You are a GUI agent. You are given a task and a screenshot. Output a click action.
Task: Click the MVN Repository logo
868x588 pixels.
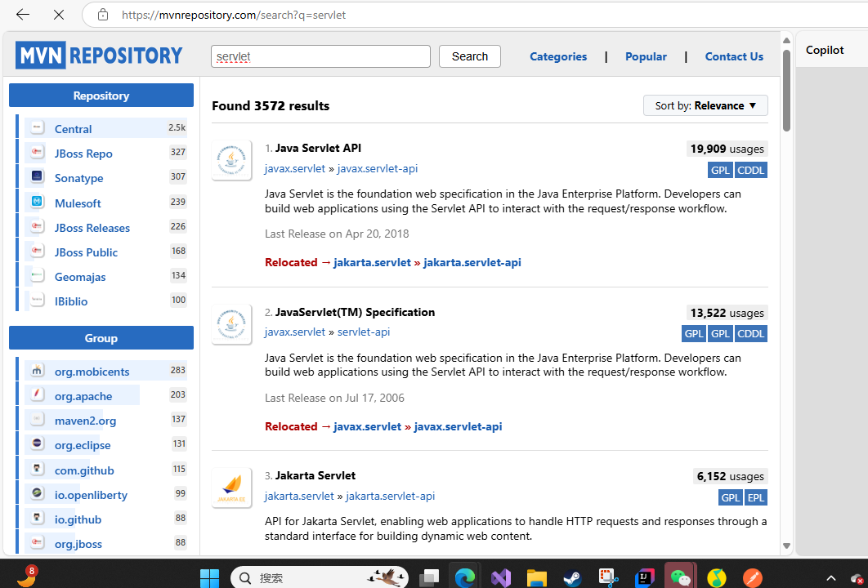coord(99,56)
